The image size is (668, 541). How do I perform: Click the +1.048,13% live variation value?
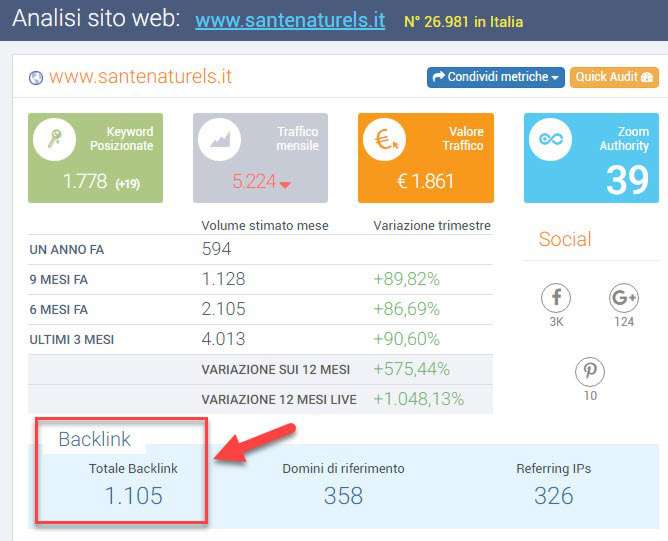pyautogui.click(x=419, y=399)
